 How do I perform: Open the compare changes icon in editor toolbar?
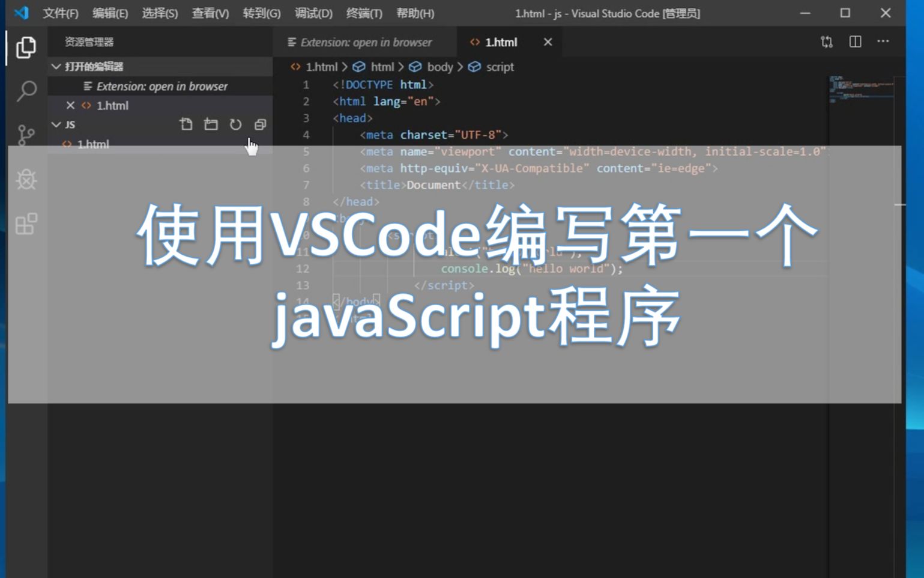(827, 41)
